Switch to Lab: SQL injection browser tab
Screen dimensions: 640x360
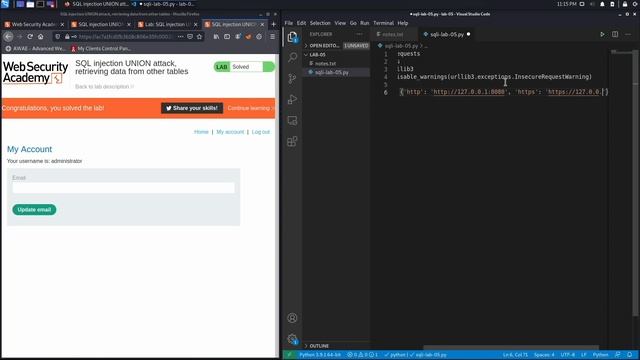(168, 24)
